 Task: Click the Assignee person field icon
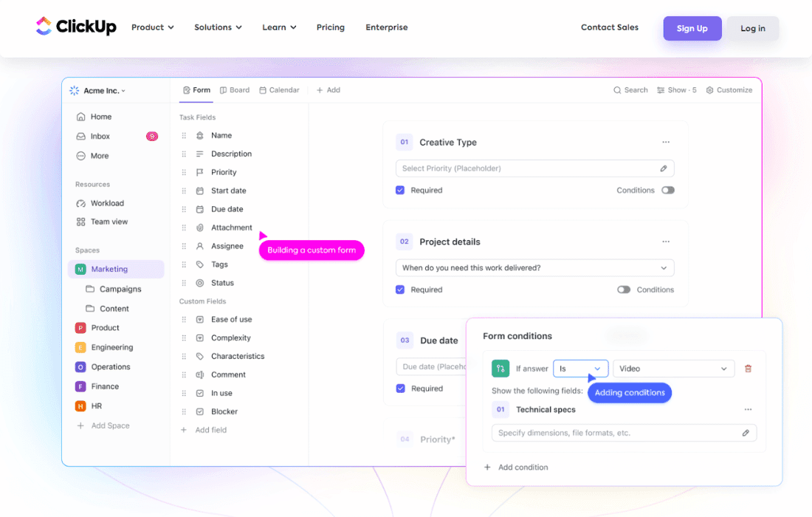(200, 246)
